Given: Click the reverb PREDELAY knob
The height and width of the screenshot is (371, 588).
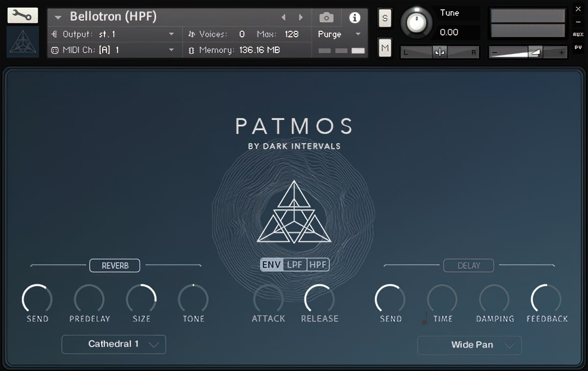Looking at the screenshot, I should coord(89,299).
